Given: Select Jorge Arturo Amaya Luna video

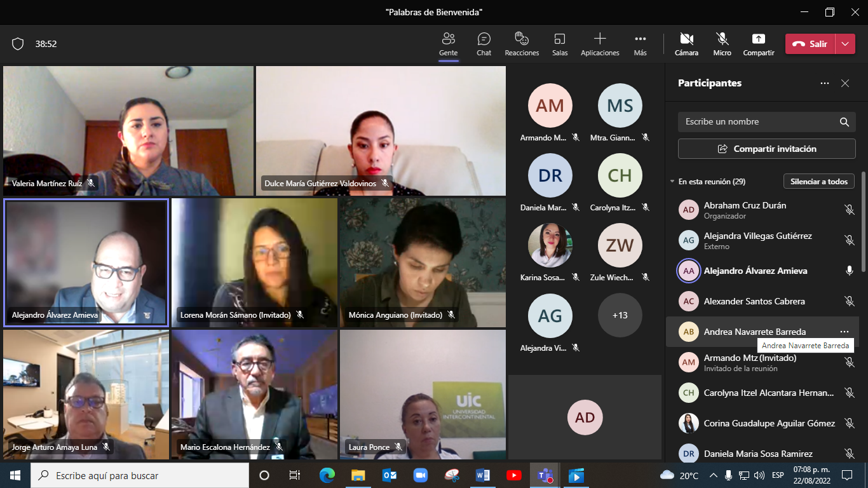Looking at the screenshot, I should click(x=86, y=395).
